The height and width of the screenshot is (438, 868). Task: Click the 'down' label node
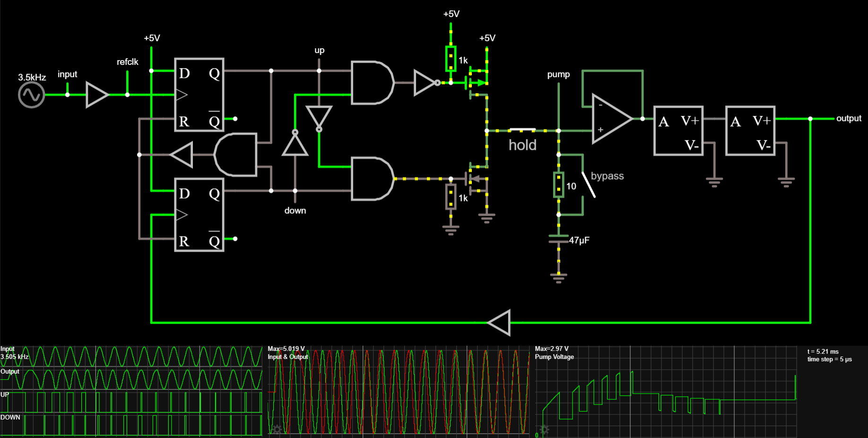[x=295, y=210]
